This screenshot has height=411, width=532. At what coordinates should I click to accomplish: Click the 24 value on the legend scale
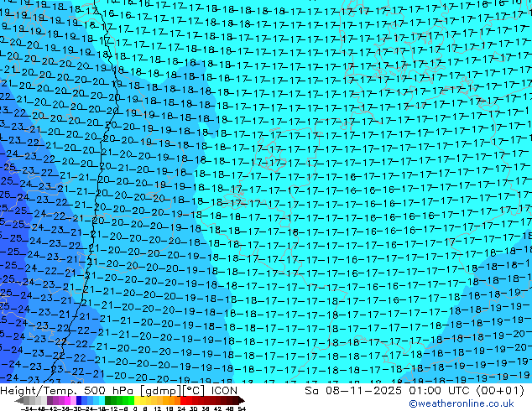tap(181, 409)
